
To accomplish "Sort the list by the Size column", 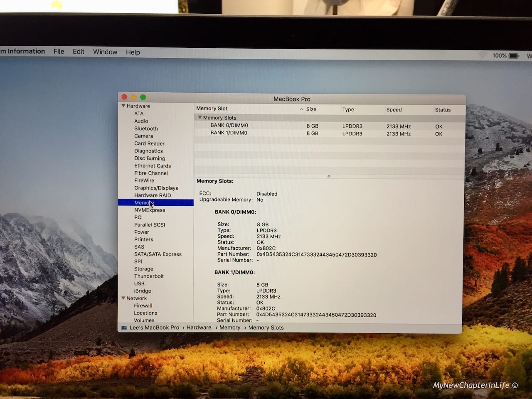I will tap(313, 109).
